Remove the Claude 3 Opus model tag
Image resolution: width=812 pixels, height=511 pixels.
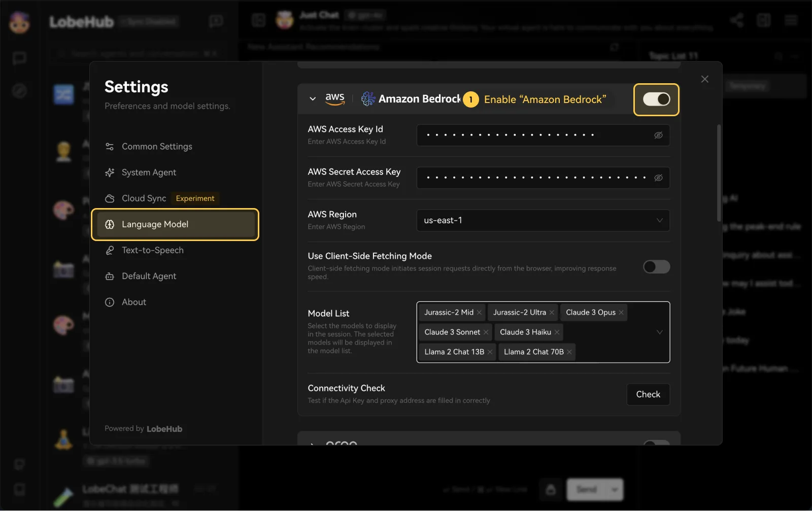tap(621, 312)
